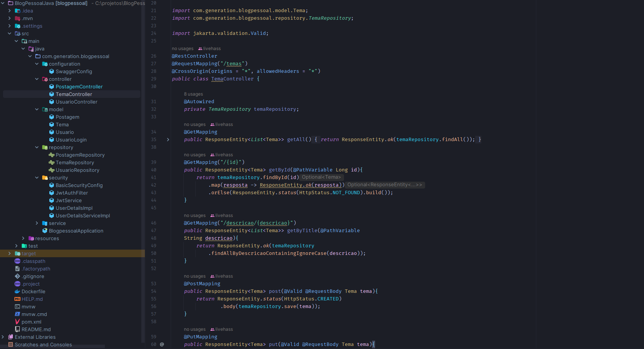Toggle the code fold arrow on line 35
This screenshot has height=349, width=644.
click(x=168, y=140)
